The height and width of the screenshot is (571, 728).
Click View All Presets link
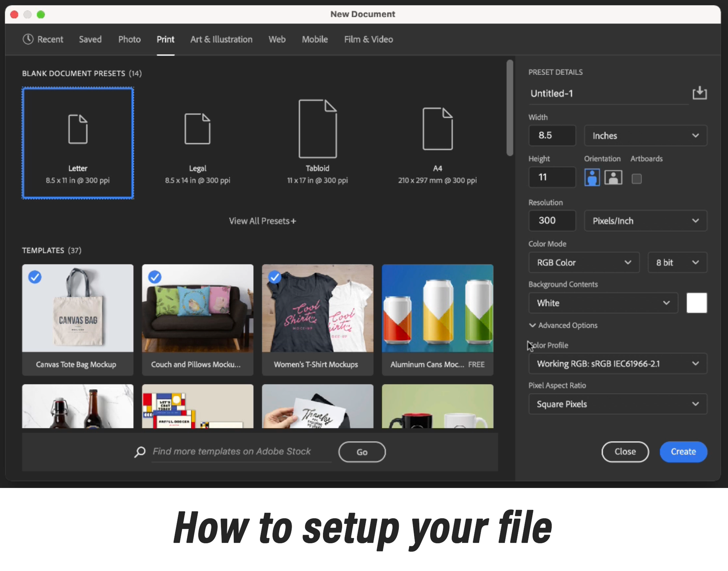click(x=262, y=221)
